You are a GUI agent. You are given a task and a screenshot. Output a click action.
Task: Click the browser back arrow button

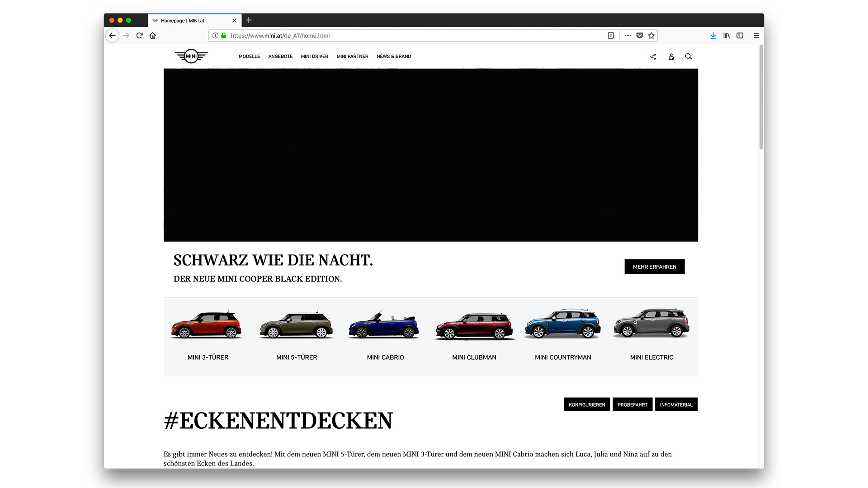tap(112, 36)
